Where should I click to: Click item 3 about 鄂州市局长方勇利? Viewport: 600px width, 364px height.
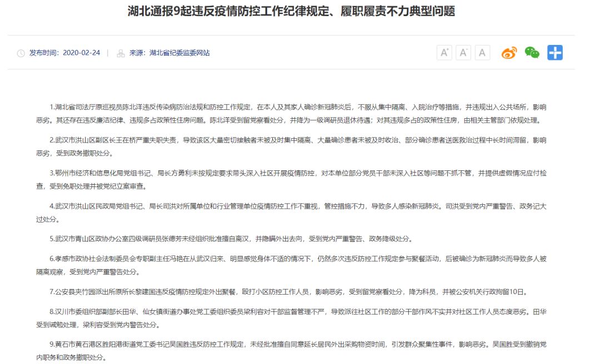291,180
